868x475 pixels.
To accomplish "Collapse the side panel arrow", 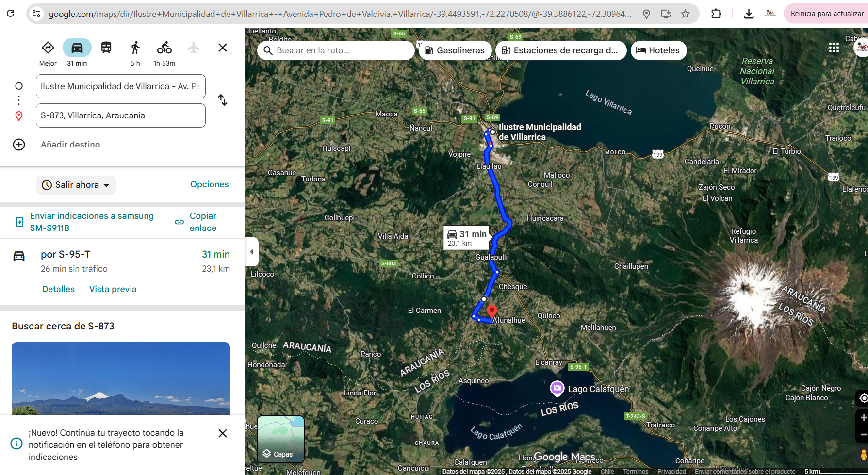I will tap(251, 252).
